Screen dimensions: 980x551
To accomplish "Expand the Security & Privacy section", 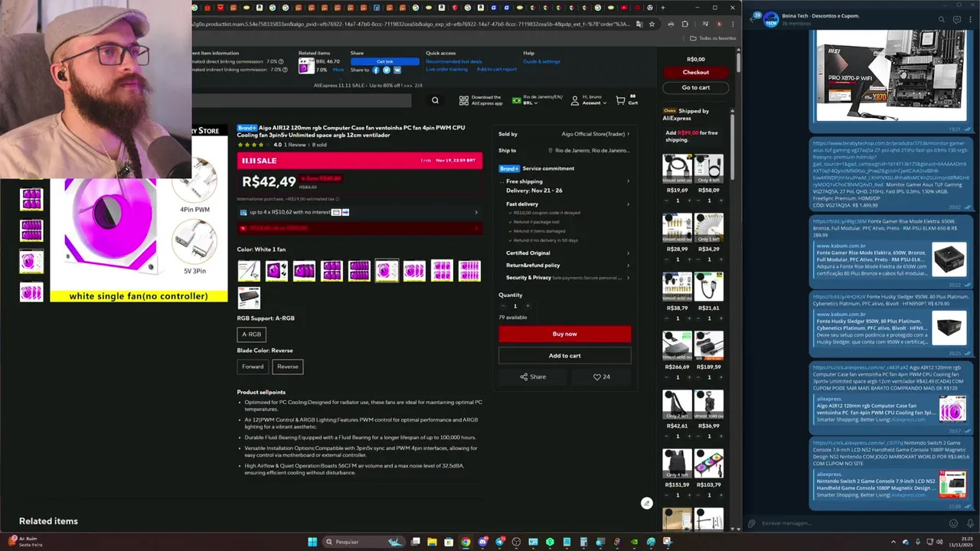I will [x=567, y=278].
